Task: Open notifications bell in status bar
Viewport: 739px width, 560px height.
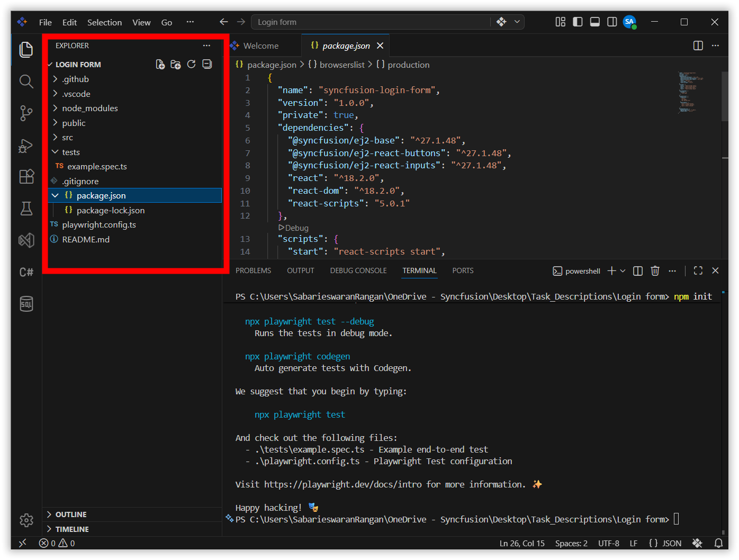Action: 718,543
